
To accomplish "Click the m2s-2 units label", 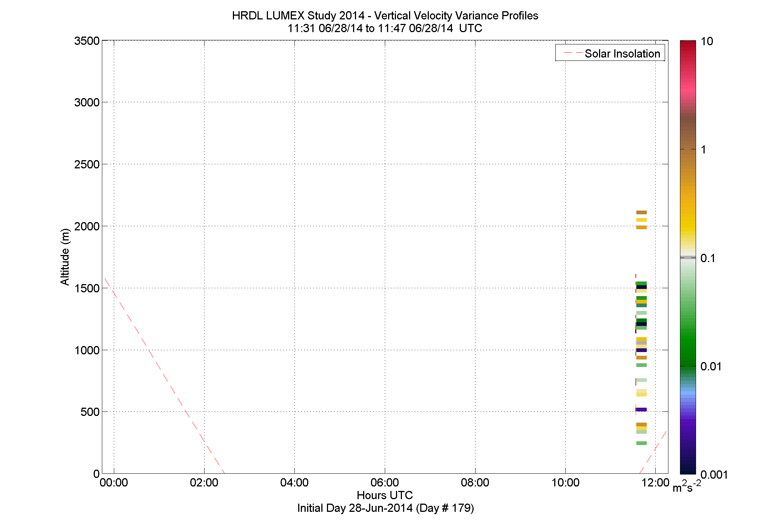I will [686, 486].
